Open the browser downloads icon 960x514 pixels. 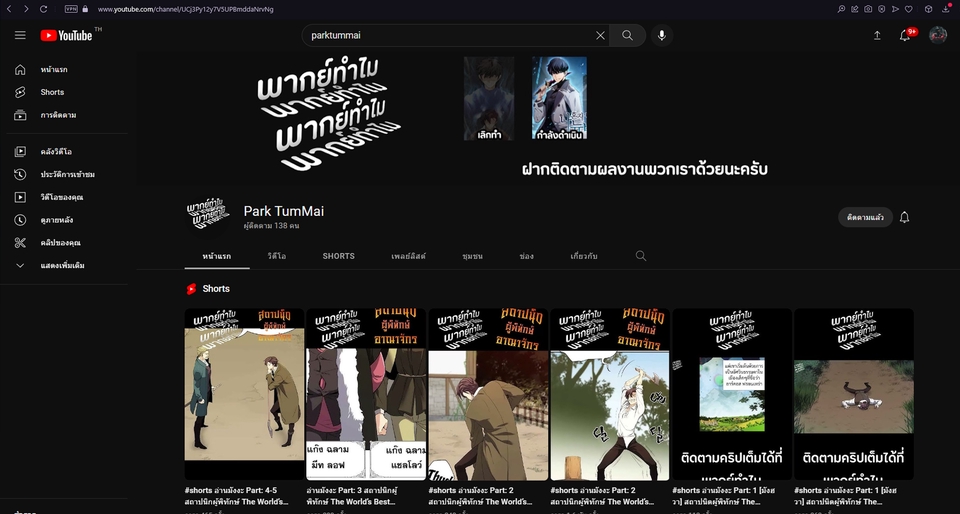click(x=945, y=9)
